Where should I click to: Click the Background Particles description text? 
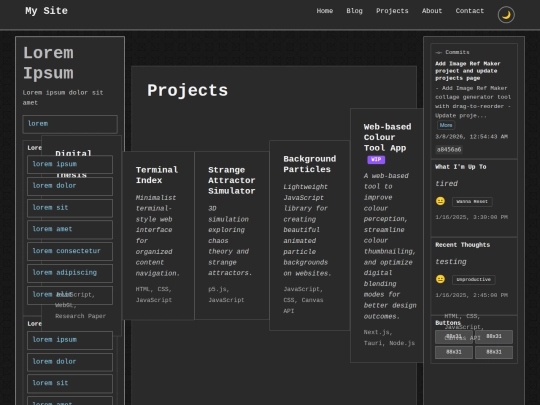pyautogui.click(x=307, y=230)
